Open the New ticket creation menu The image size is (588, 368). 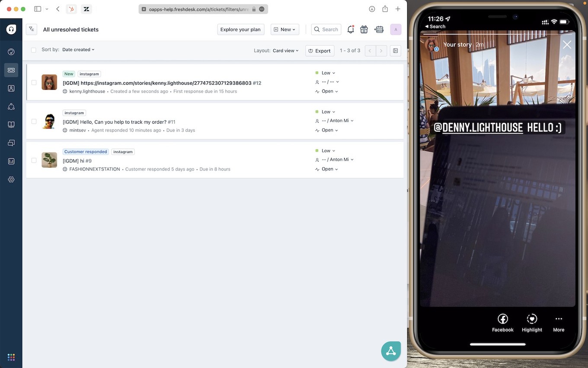click(284, 29)
